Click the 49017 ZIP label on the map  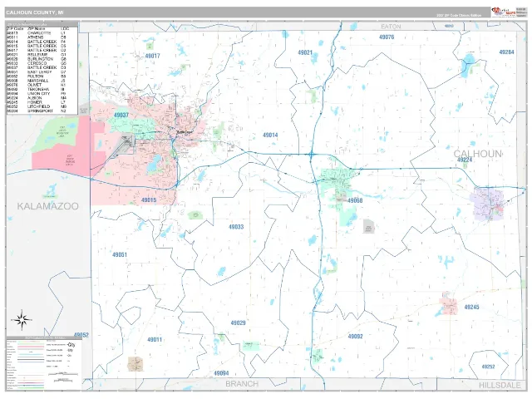152,56
